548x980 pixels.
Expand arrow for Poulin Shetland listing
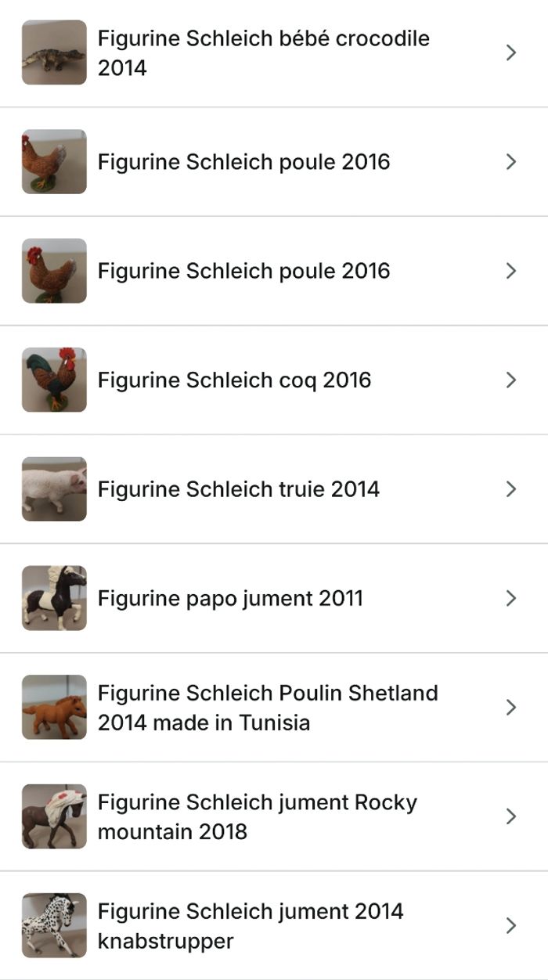tap(511, 707)
